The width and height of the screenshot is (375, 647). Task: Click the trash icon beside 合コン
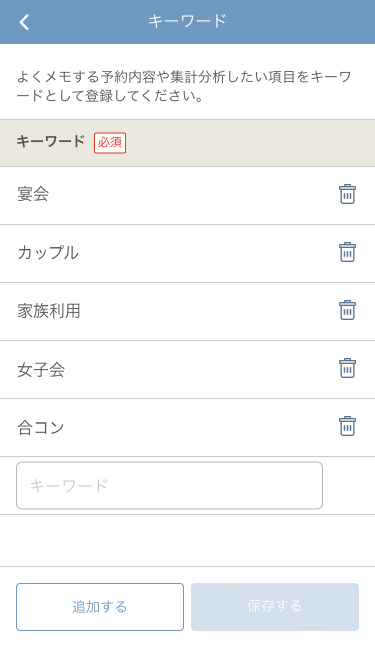(347, 426)
